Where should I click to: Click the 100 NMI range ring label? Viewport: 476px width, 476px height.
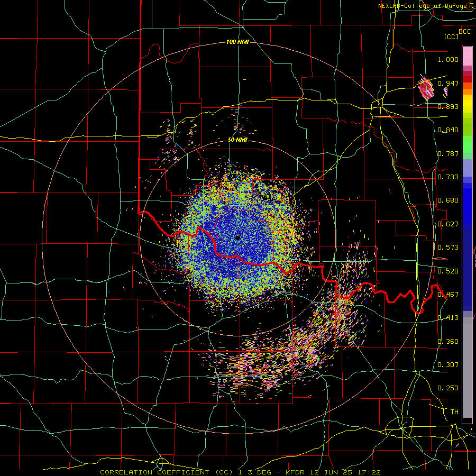(x=237, y=42)
